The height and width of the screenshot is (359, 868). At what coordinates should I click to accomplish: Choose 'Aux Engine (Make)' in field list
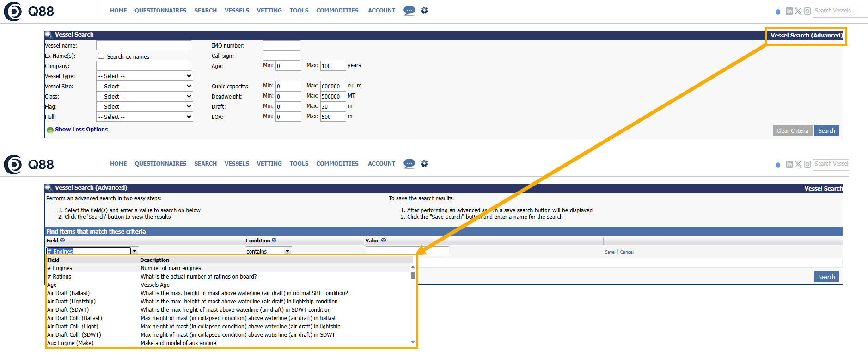tap(70, 343)
